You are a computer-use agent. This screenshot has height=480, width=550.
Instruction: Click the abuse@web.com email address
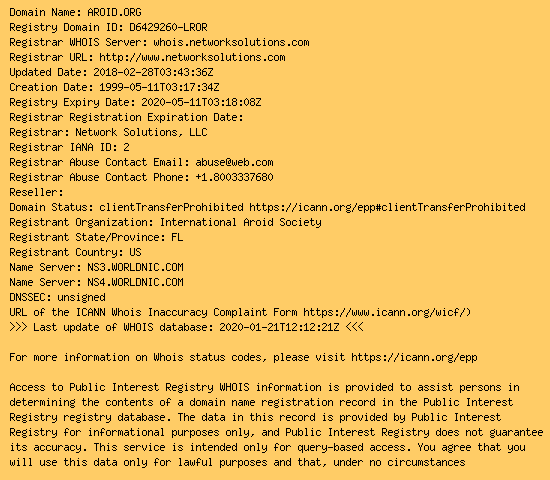[x=234, y=162]
